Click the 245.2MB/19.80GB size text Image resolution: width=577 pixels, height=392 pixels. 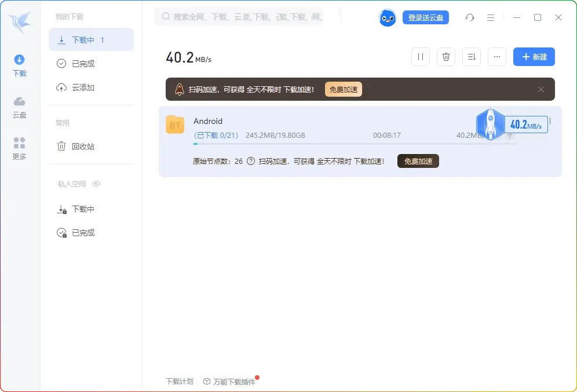[x=275, y=135]
